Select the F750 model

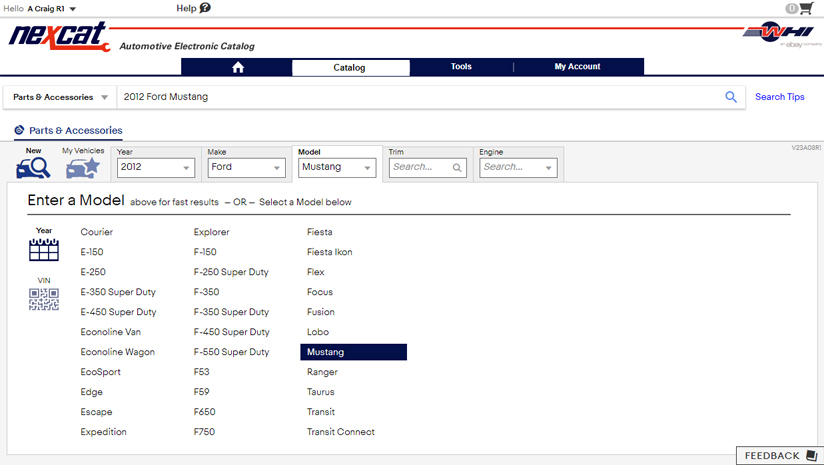point(204,431)
